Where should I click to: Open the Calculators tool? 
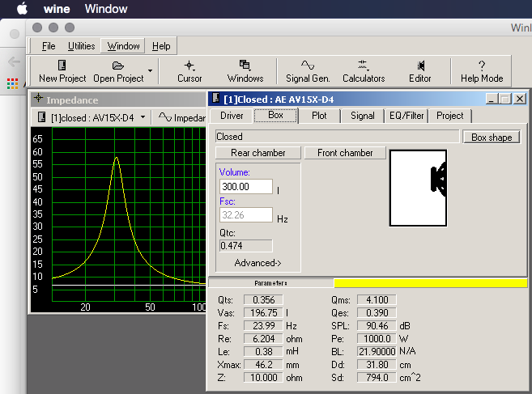(x=364, y=71)
